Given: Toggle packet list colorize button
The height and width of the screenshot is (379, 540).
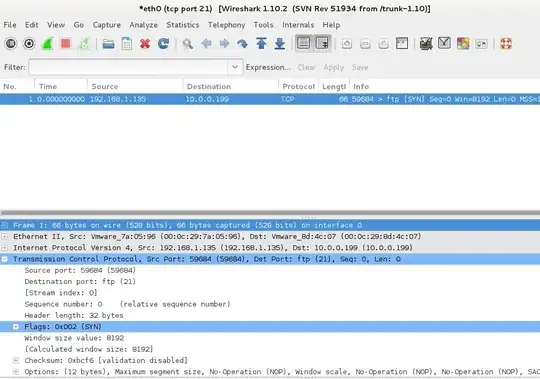Looking at the screenshot, I should [303, 43].
